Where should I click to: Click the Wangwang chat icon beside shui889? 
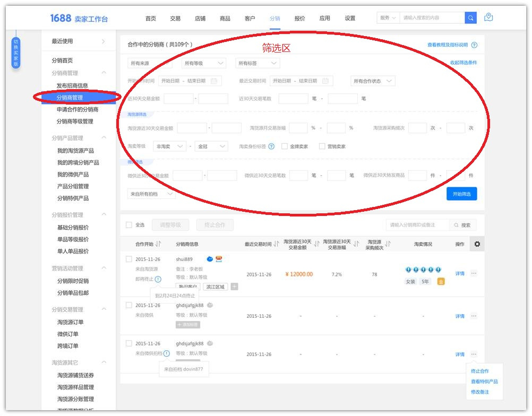coord(209,259)
